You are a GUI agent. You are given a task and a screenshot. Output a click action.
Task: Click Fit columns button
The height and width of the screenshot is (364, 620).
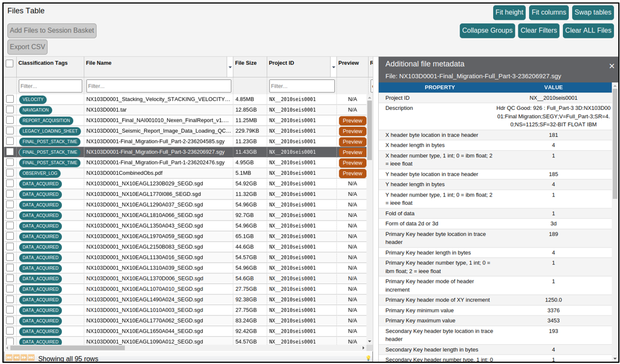549,12
